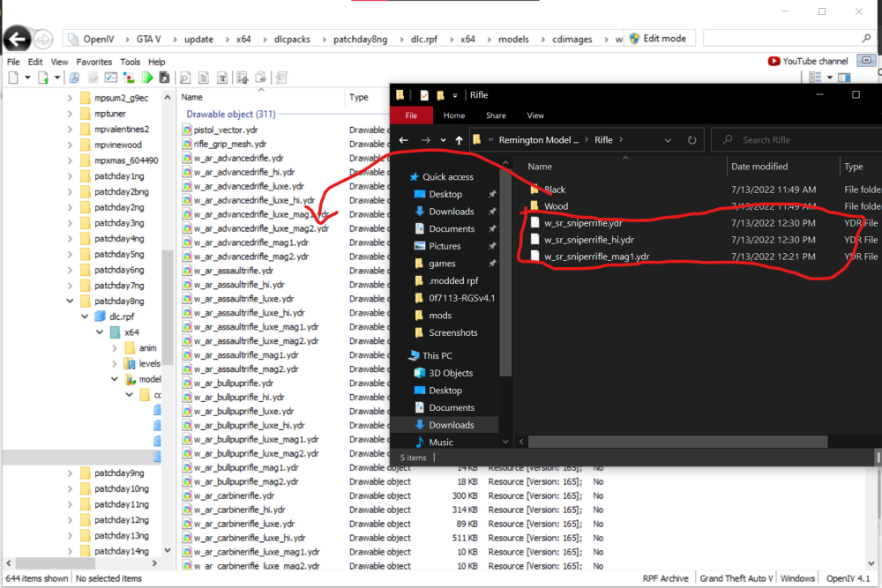Unpin Pictures from Quick access
The image size is (882, 588).
tap(492, 246)
